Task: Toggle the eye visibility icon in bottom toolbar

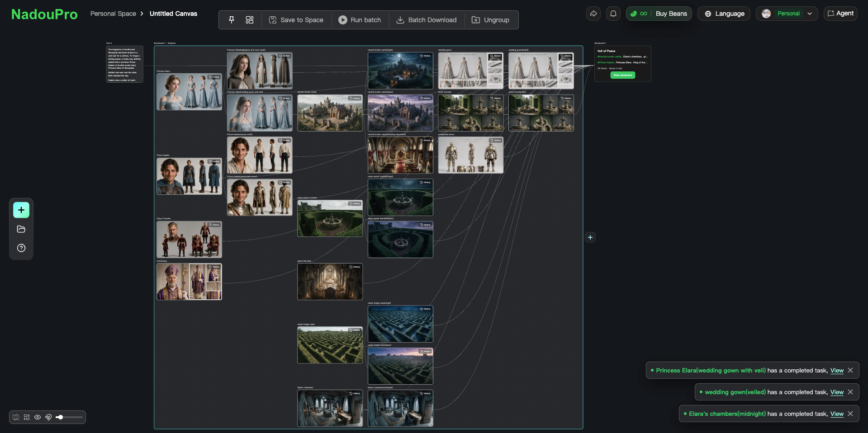Action: point(38,417)
